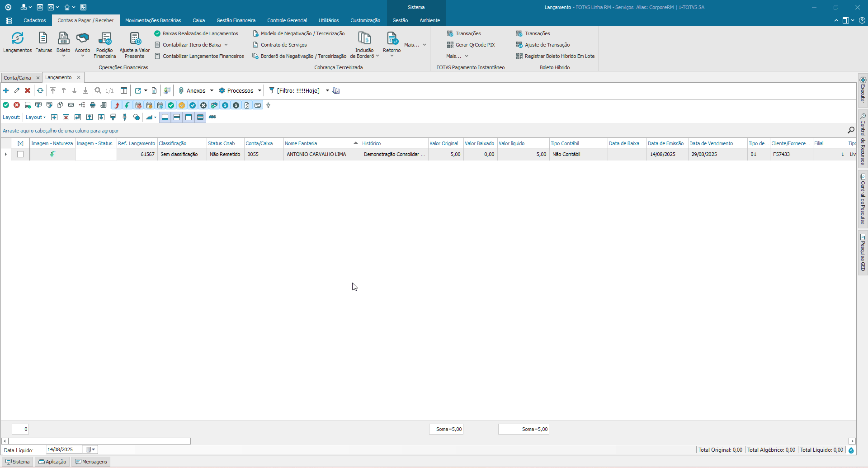Delete record with red X icon
The height and width of the screenshot is (468, 868).
[28, 90]
